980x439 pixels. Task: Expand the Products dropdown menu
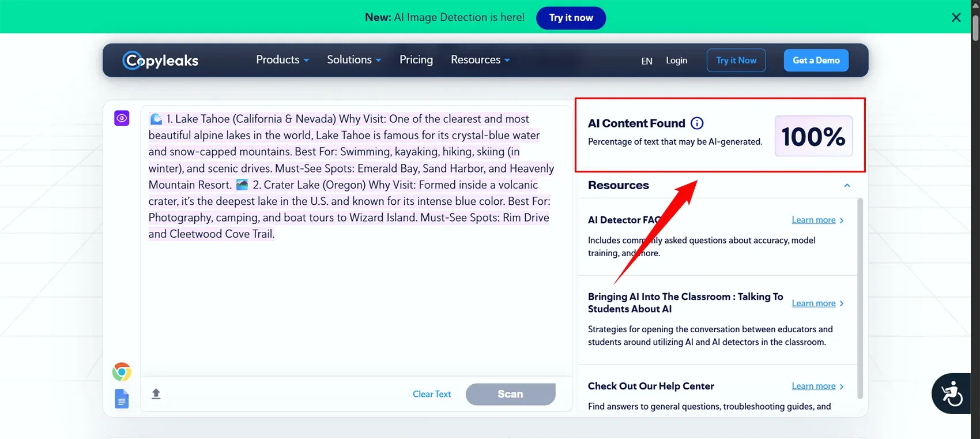pyautogui.click(x=282, y=60)
